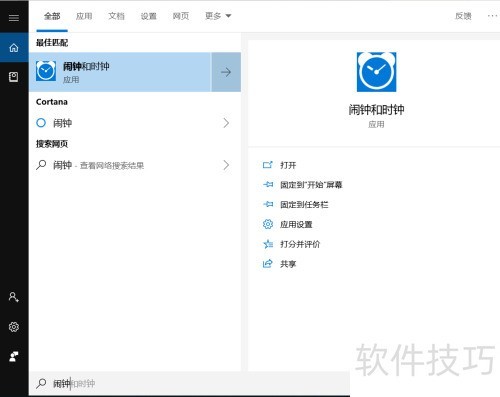This screenshot has width=500, height=397.
Task: Click 打开 to launch the app
Action: [x=288, y=165]
